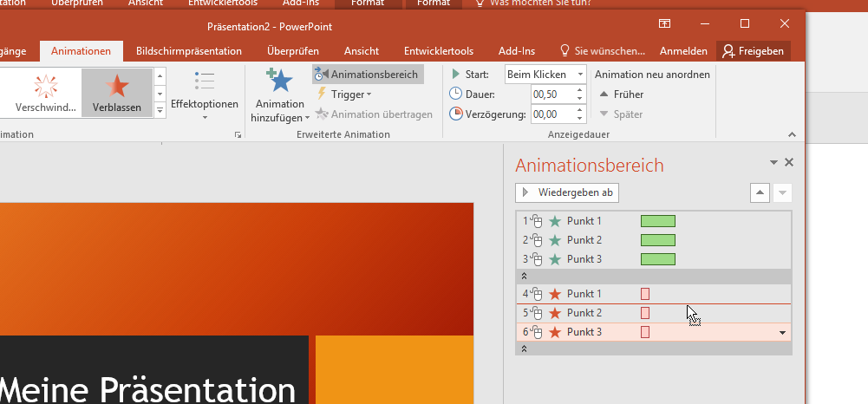The image size is (868, 404).
Task: Select animation 4 Punkt 1 exit entry
Action: (x=653, y=294)
